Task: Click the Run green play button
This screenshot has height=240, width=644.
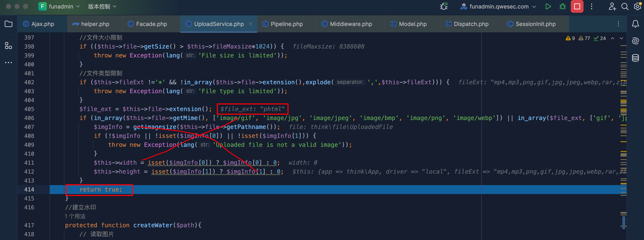Action: click(x=548, y=7)
